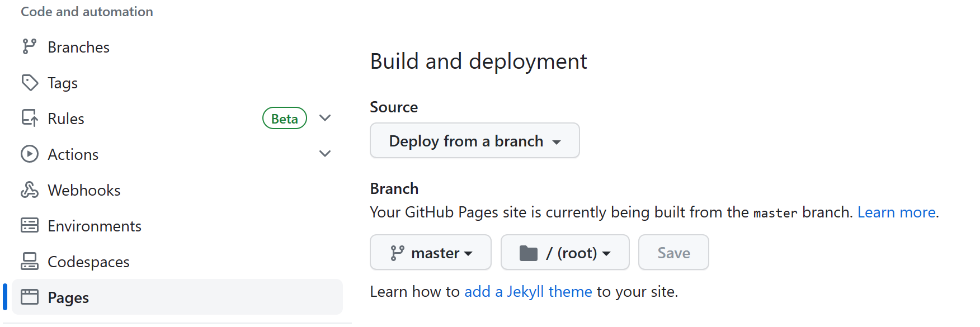Open the / (root) folder dropdown
The width and height of the screenshot is (980, 327).
[564, 253]
